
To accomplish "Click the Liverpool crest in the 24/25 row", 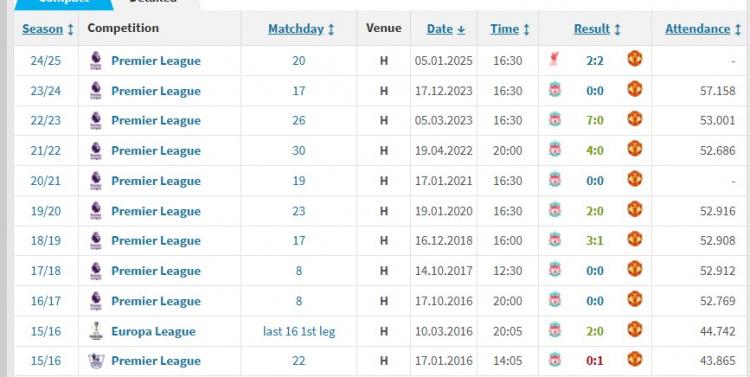I will [x=554, y=59].
